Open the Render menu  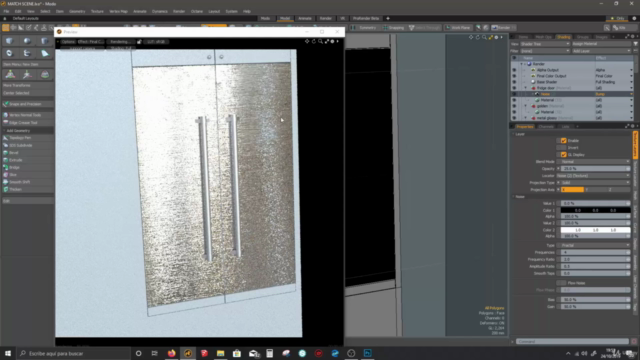click(179, 11)
